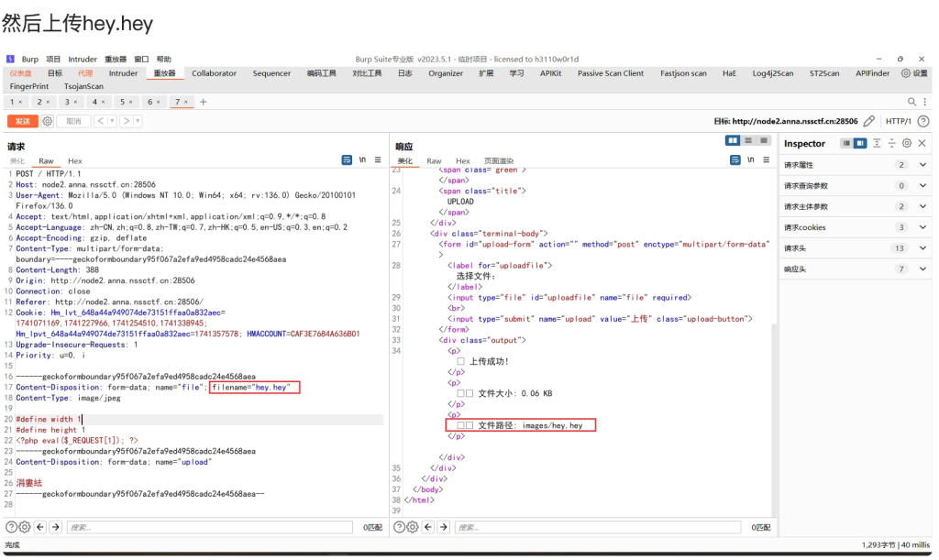This screenshot has height=560, width=939.
Task: Go to previous request search match
Action: pos(40,527)
